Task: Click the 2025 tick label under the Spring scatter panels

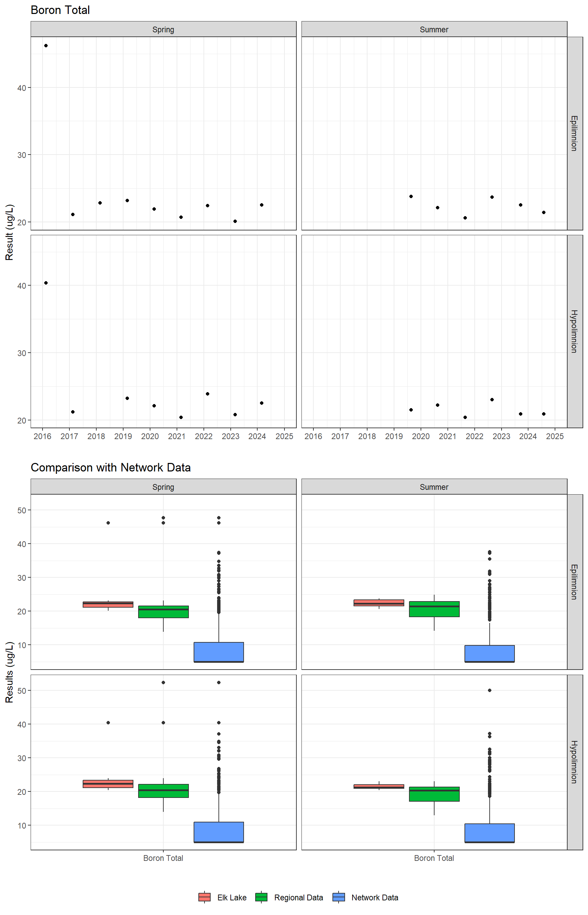Action: point(284,436)
